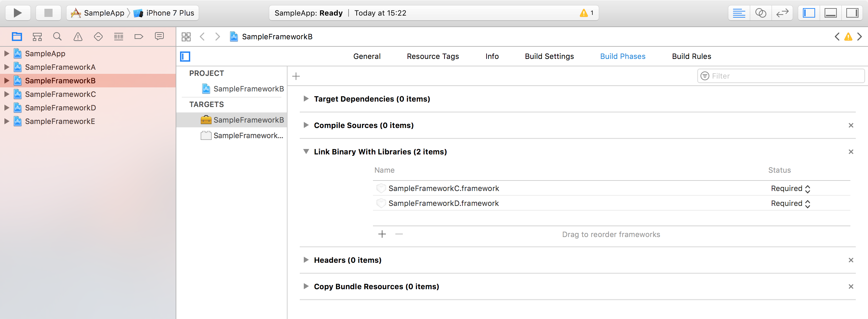
Task: Switch to the Assistant editor
Action: pos(761,13)
